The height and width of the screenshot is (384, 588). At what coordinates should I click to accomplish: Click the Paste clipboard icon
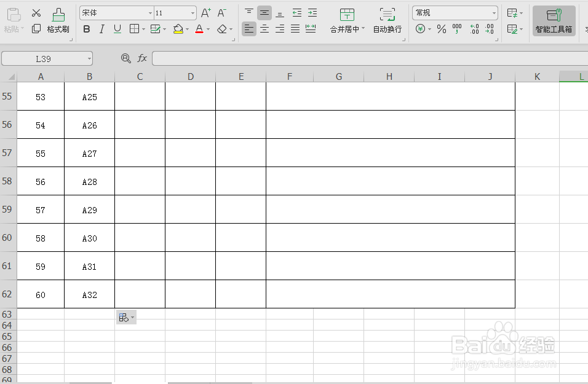(14, 15)
